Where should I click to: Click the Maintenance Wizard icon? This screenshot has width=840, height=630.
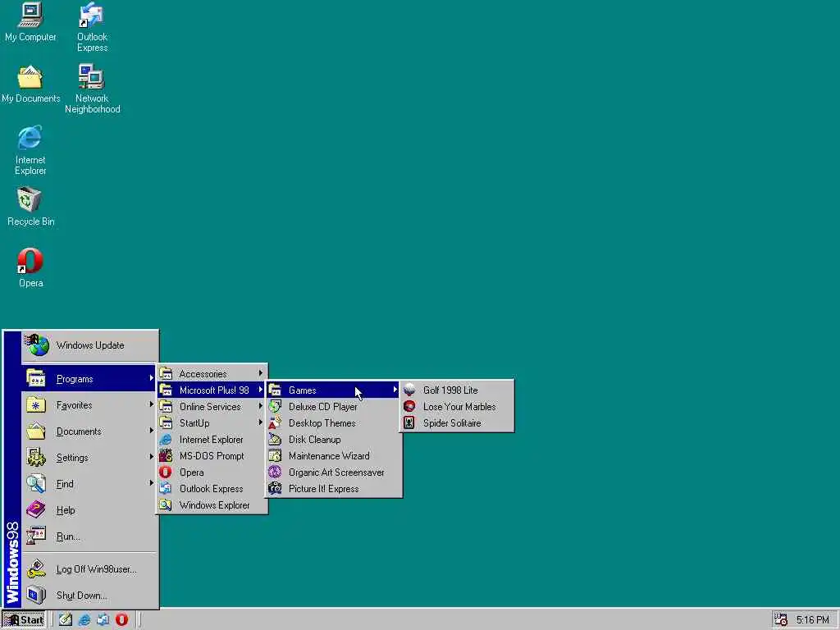coord(275,456)
